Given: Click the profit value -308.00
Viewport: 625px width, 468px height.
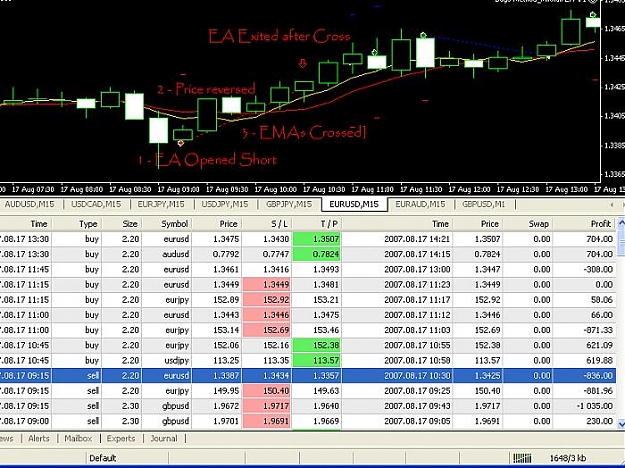Looking at the screenshot, I should (598, 269).
